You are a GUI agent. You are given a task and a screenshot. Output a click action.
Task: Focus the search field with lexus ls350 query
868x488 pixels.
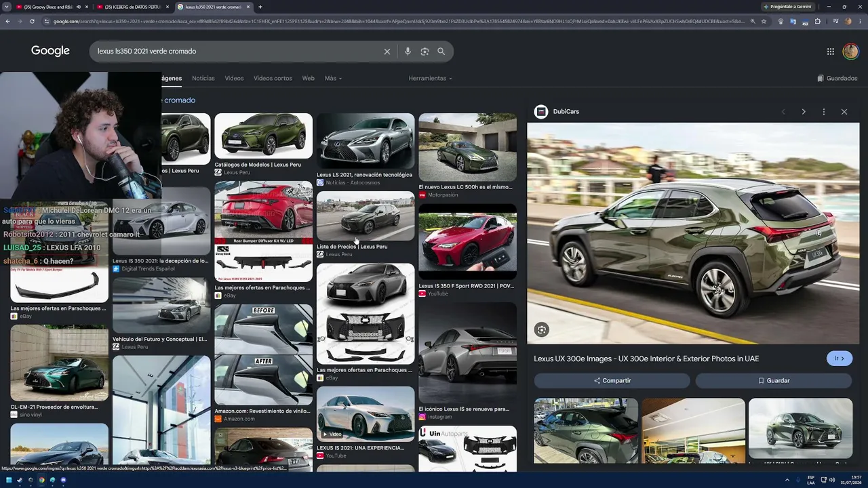[237, 52]
